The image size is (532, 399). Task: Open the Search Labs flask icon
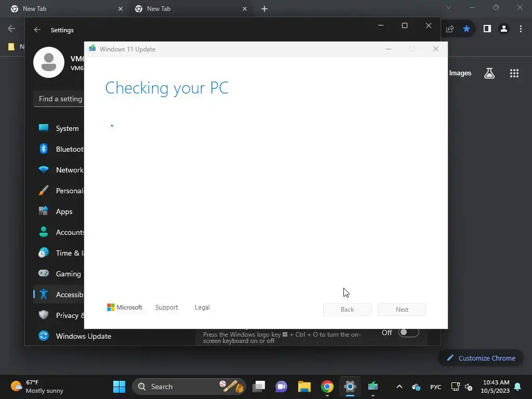489,73
